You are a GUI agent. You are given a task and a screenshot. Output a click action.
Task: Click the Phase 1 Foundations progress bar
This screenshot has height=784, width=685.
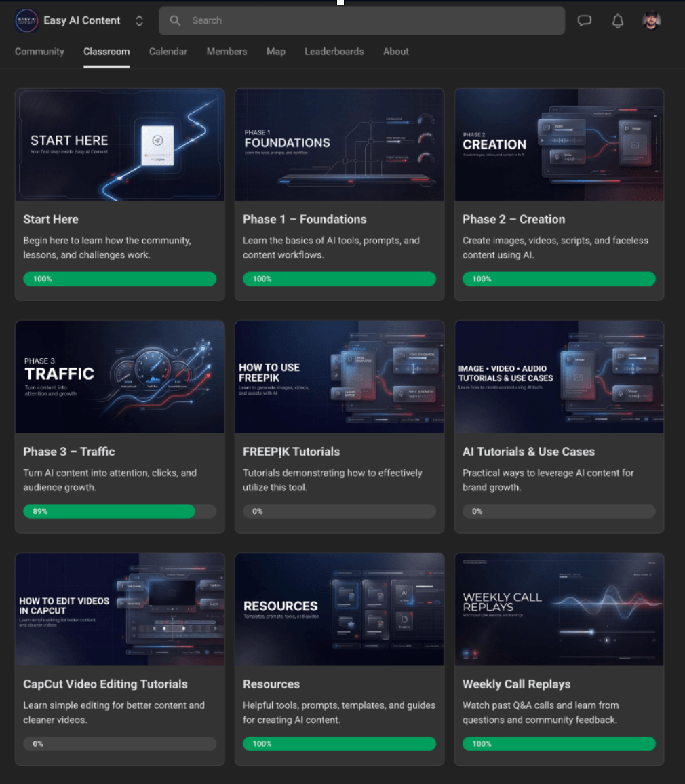pyautogui.click(x=340, y=279)
